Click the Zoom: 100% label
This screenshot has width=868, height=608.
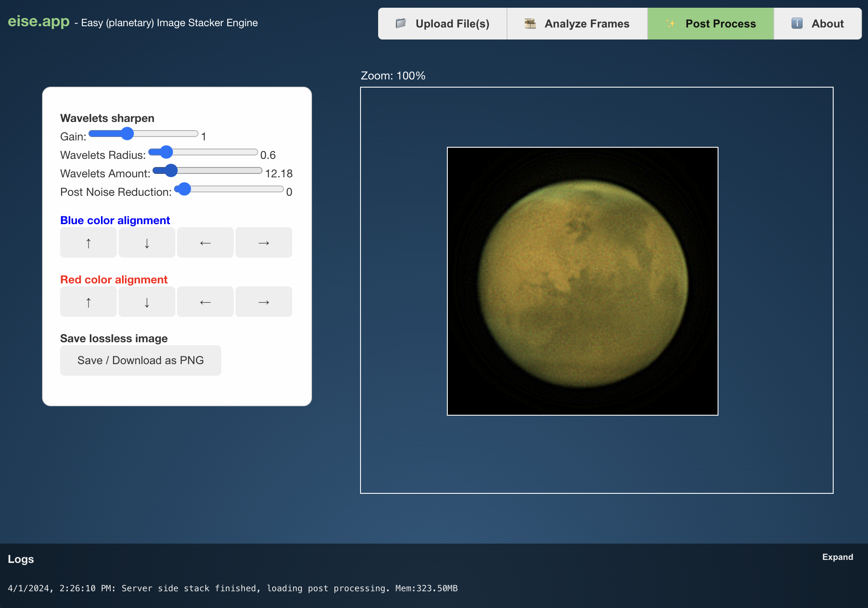tap(393, 76)
